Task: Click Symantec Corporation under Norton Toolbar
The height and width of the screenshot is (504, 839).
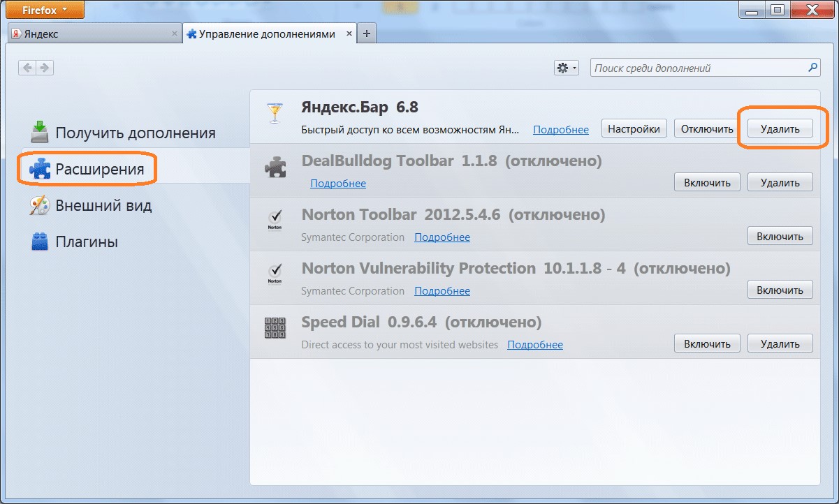Action: (353, 237)
